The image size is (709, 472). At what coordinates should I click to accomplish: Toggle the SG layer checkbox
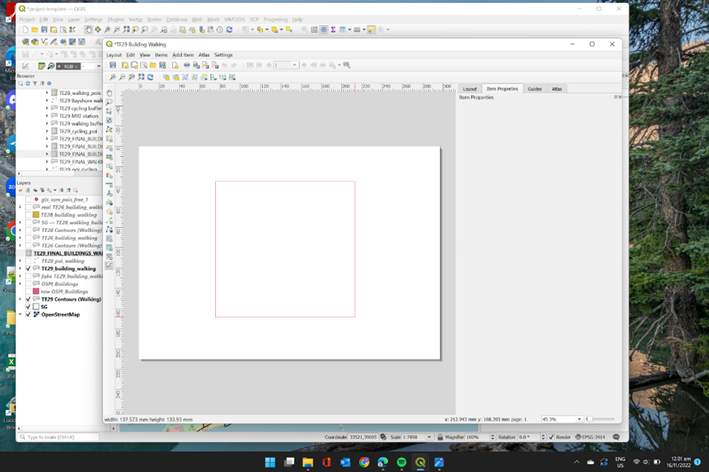click(x=28, y=306)
